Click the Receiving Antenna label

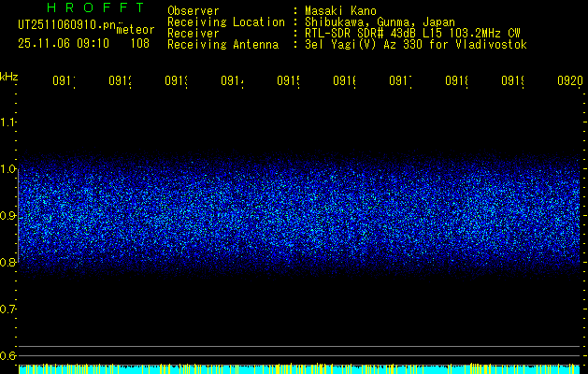pyautogui.click(x=223, y=45)
